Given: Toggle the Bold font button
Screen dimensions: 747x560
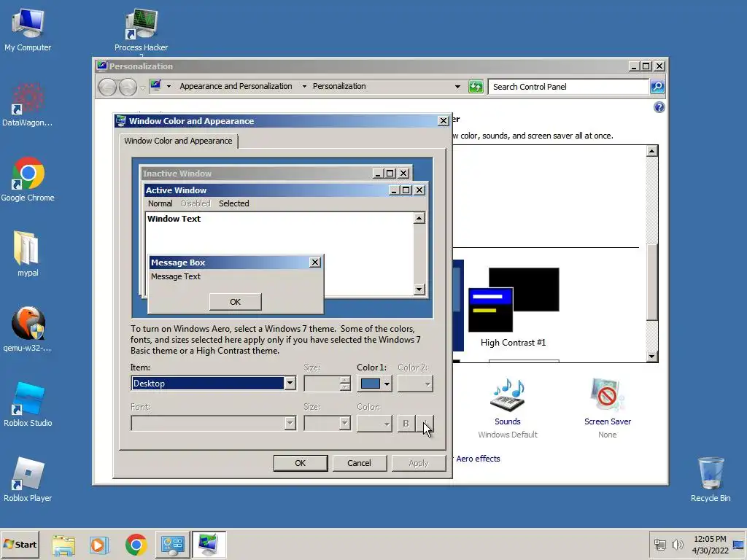Looking at the screenshot, I should (406, 424).
